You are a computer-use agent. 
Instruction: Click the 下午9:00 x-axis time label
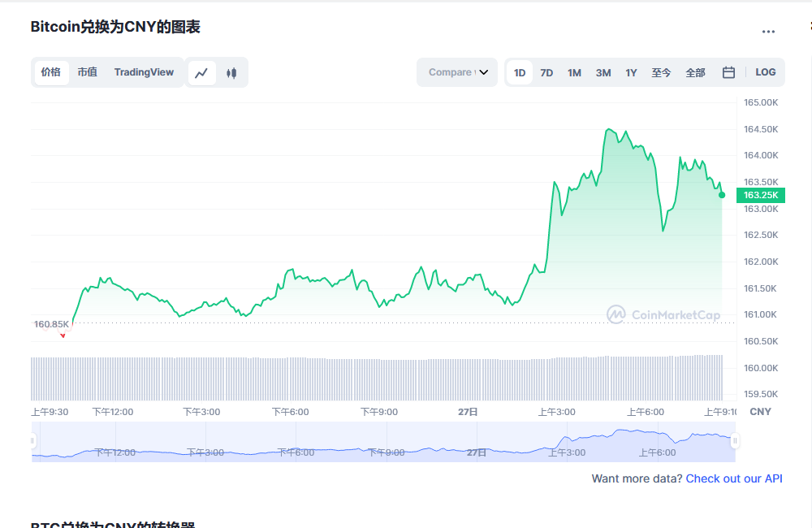click(379, 412)
